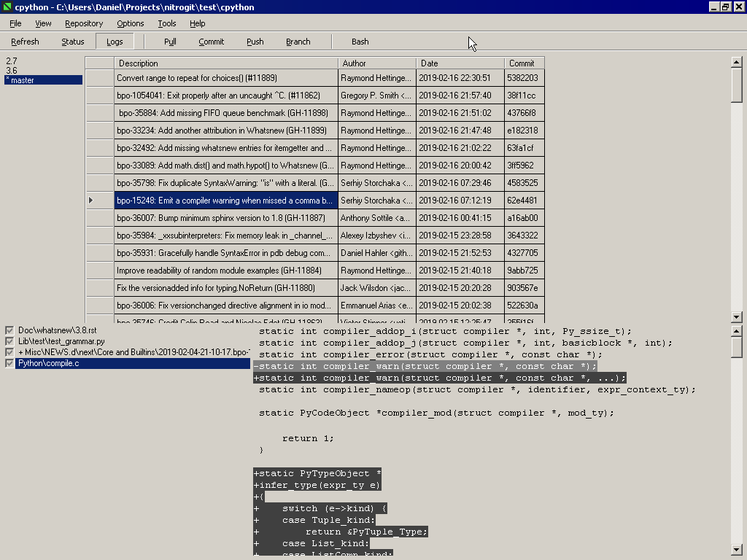The height and width of the screenshot is (560, 747).
Task: Sort by Commit column header
Action: [524, 63]
